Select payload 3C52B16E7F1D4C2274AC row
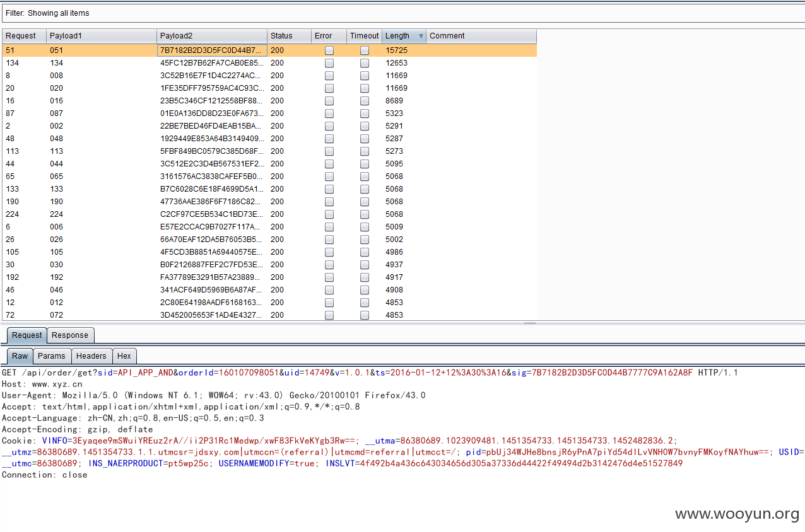This screenshot has width=805, height=532. tap(269, 76)
